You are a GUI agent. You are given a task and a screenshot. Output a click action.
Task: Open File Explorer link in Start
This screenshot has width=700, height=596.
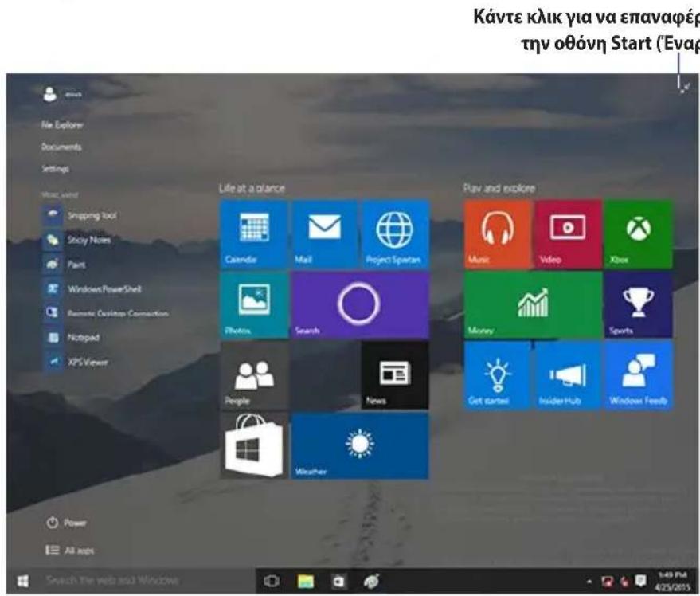pyautogui.click(x=62, y=125)
